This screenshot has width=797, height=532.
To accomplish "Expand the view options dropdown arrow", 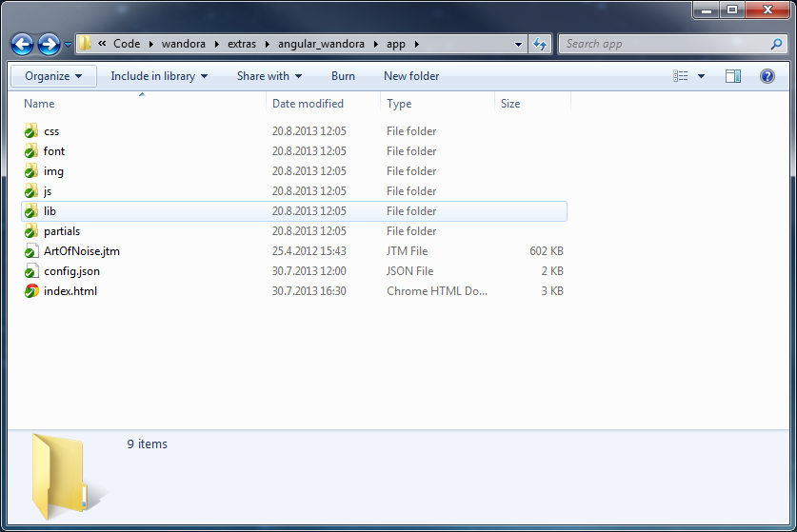I will [x=702, y=76].
